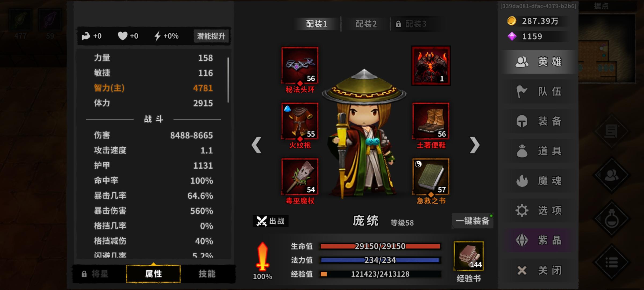Open the 秘法头环 headband equipment slot
644x290 pixels.
click(x=300, y=66)
